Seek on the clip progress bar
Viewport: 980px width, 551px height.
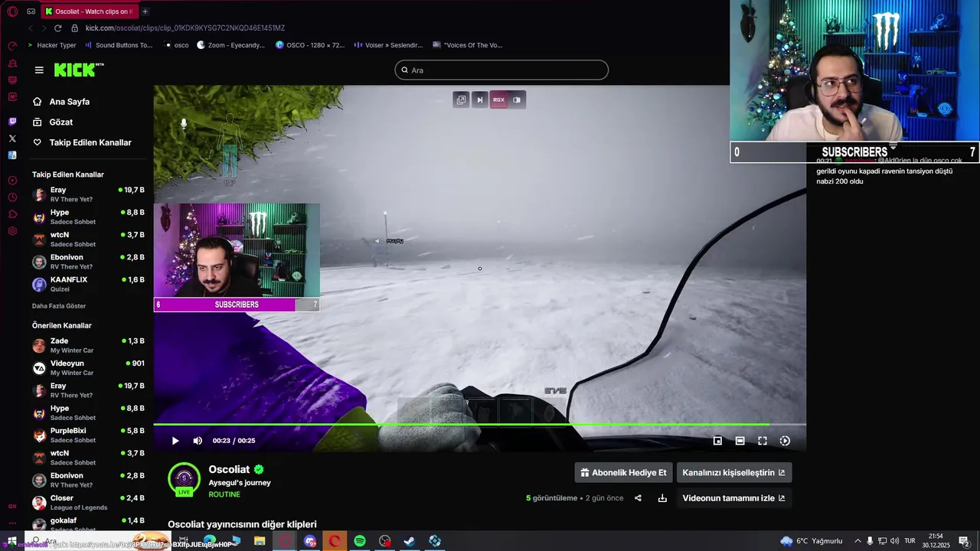[479, 424]
